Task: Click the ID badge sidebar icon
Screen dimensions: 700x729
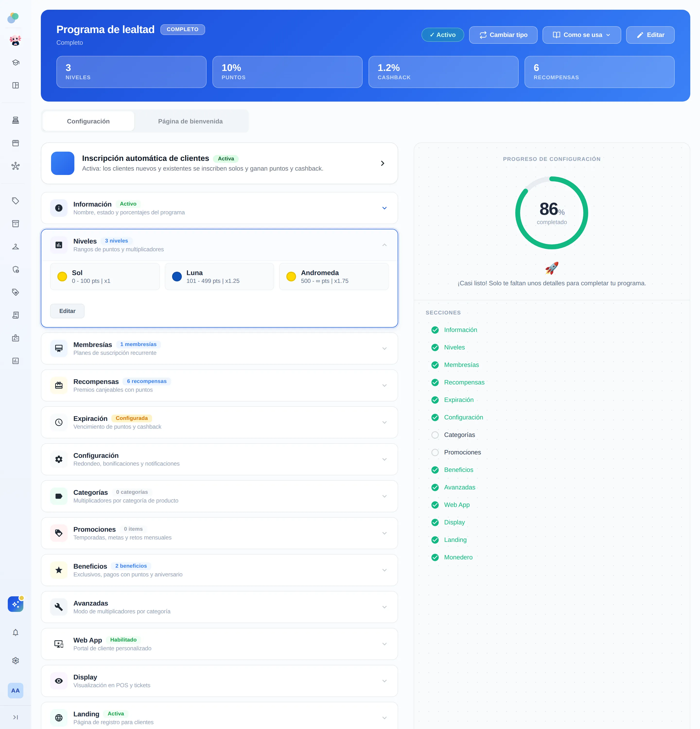Action: click(15, 338)
